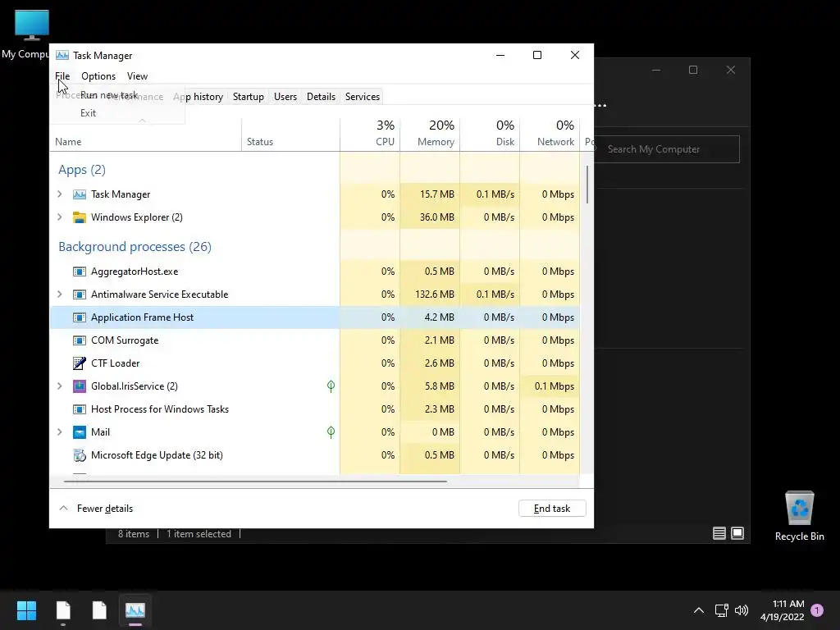Click the Task Manager title bar icon
840x630 pixels.
click(x=62, y=56)
